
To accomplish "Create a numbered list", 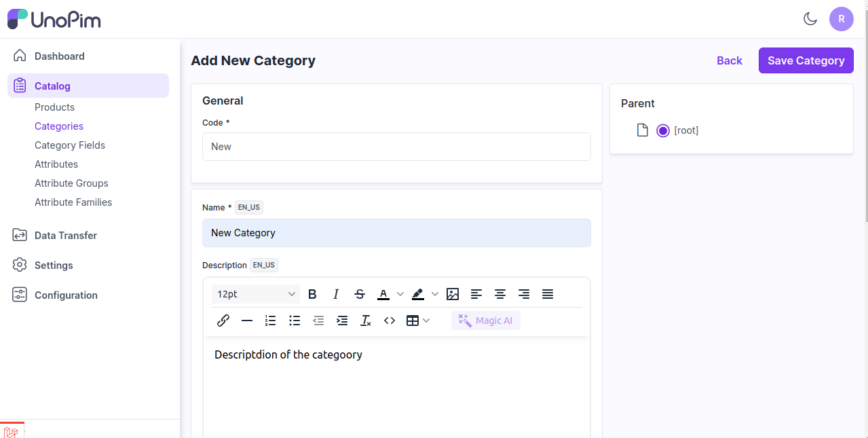I will pyautogui.click(x=271, y=321).
